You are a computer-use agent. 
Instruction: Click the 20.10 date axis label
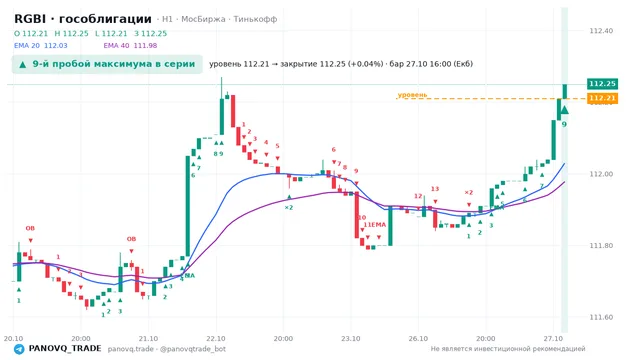(x=13, y=338)
